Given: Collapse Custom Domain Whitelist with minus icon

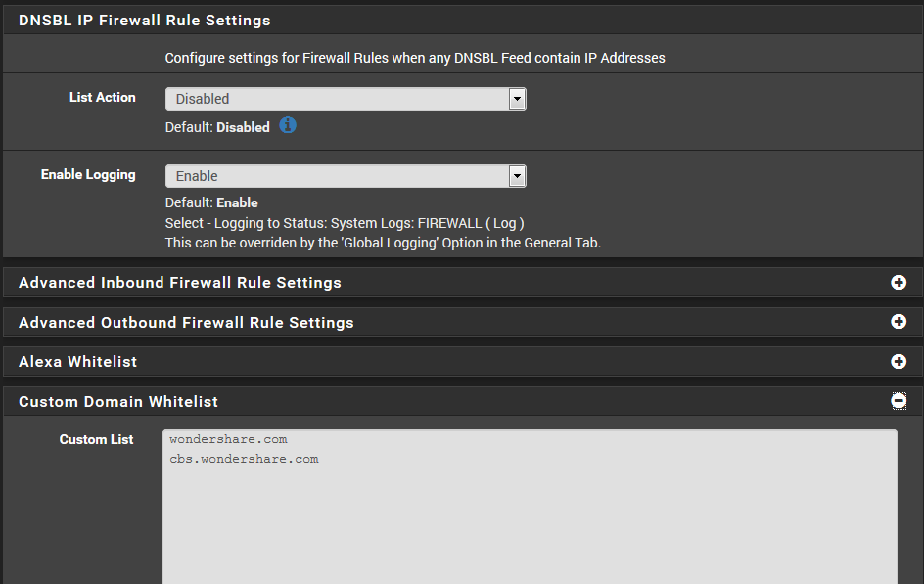Looking at the screenshot, I should pos(899,401).
